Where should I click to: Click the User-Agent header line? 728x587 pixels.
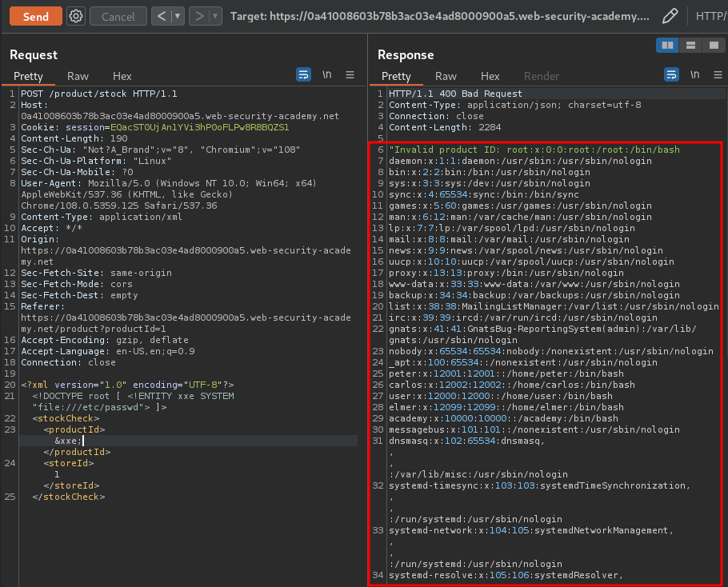pos(169,194)
